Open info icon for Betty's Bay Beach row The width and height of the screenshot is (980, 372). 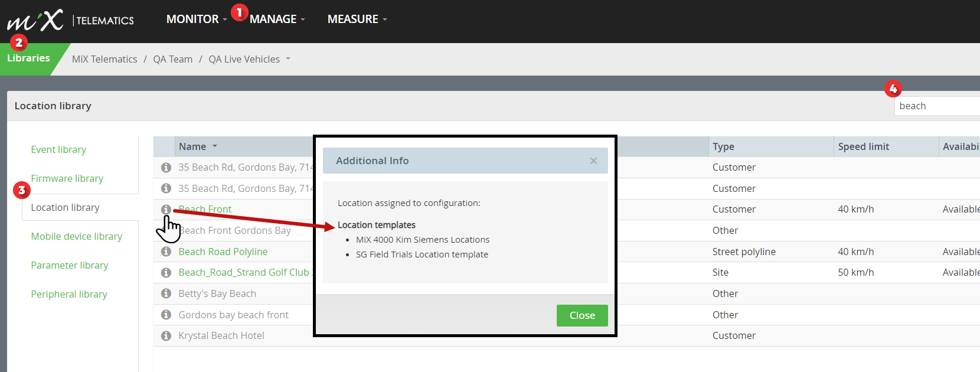(x=166, y=294)
